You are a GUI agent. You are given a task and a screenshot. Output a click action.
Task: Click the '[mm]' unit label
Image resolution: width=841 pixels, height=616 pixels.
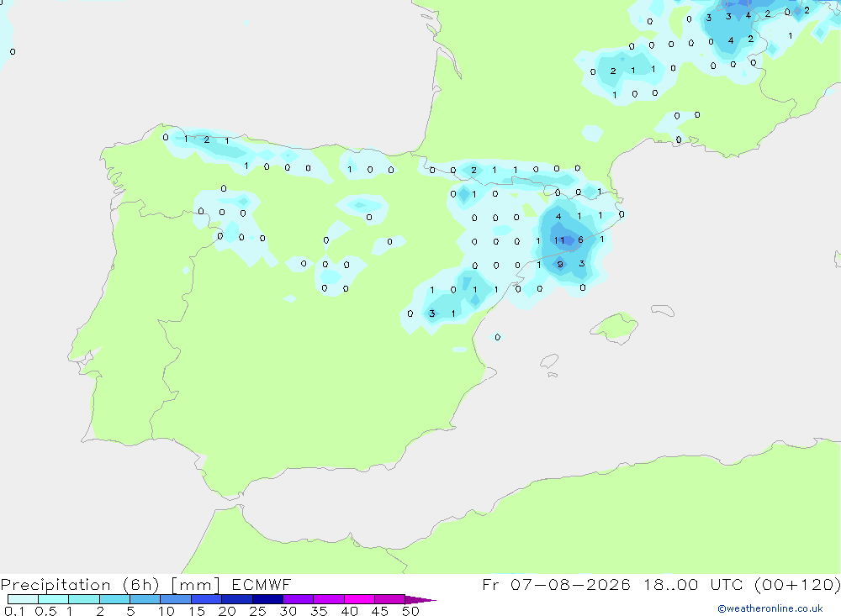[x=195, y=585]
